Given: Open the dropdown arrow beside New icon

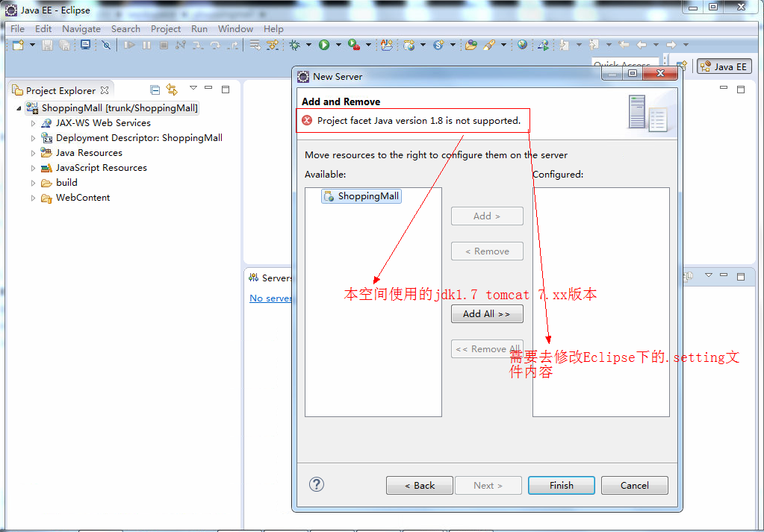Looking at the screenshot, I should coord(32,45).
